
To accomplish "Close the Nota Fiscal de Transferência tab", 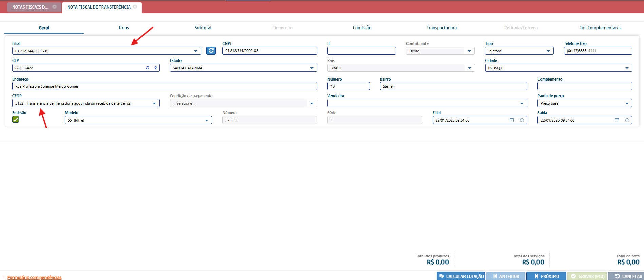I will [135, 7].
